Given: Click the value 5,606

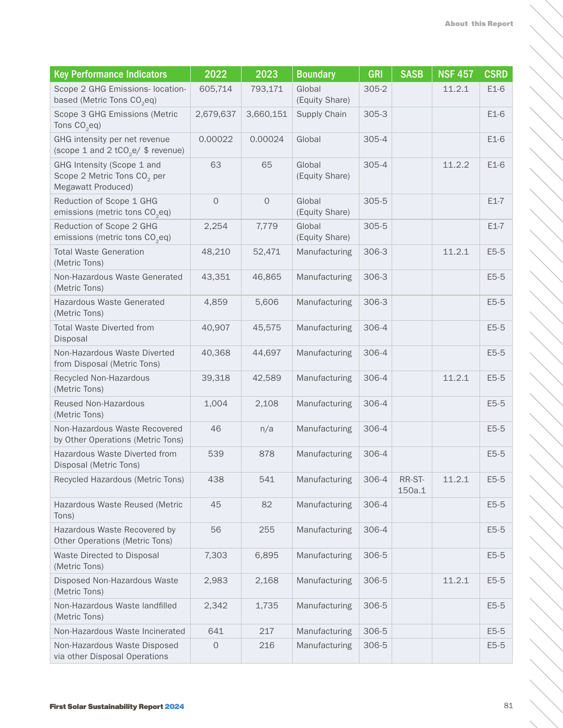Looking at the screenshot, I should 267,302.
